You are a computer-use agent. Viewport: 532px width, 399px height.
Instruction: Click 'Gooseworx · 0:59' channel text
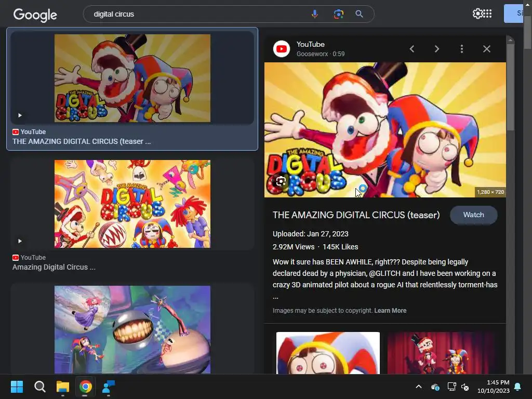point(320,54)
